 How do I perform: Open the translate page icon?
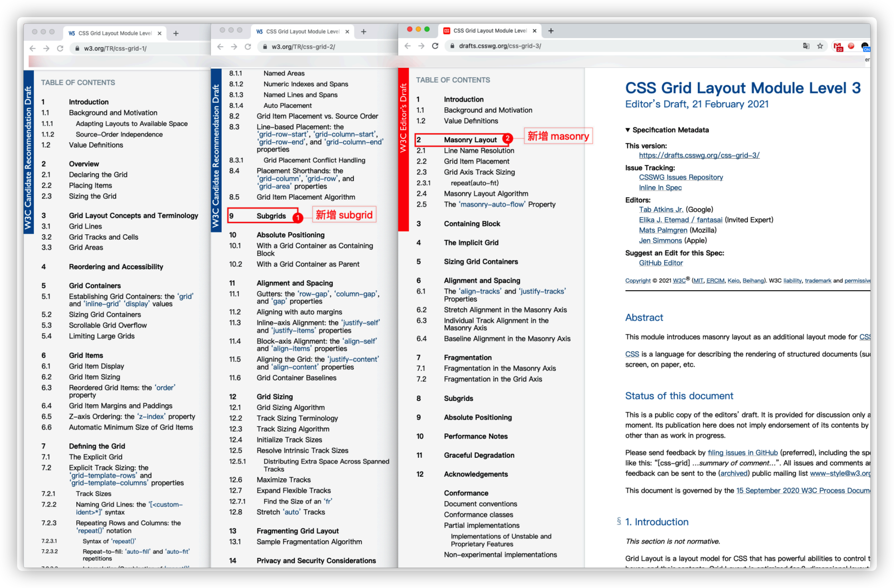tap(806, 46)
